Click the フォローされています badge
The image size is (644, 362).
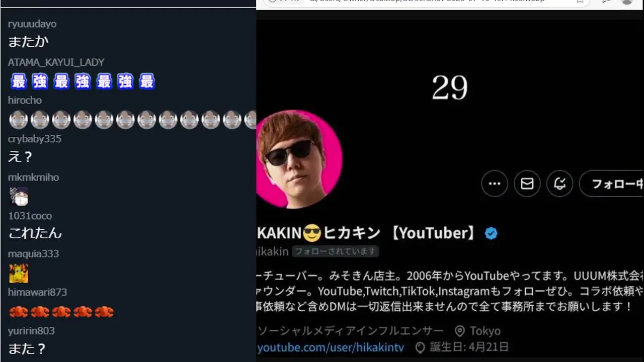point(336,251)
